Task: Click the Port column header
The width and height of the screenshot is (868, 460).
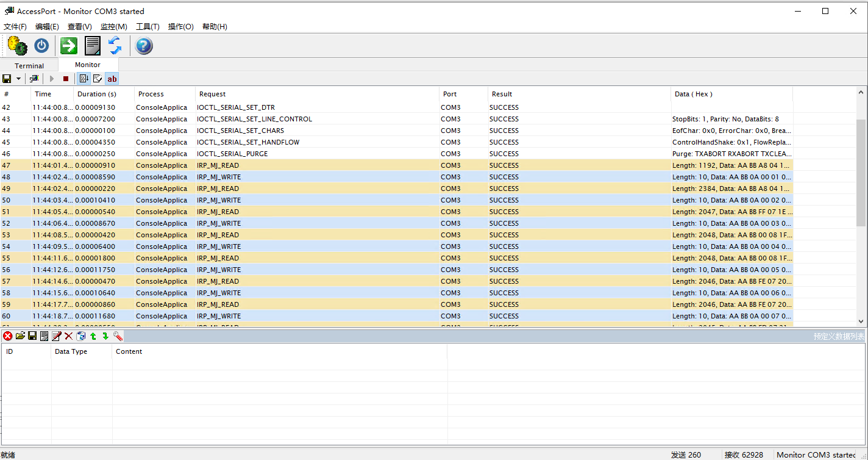Action: (x=463, y=94)
